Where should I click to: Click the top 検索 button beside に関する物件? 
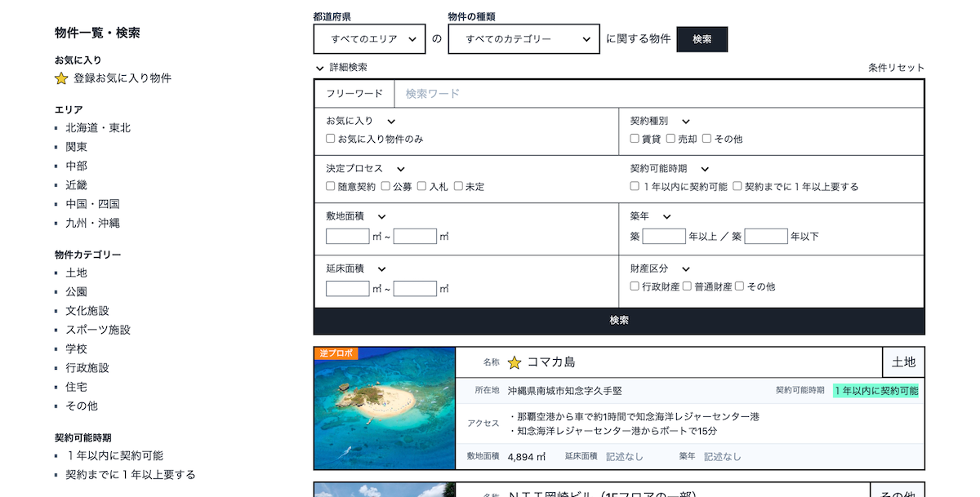coord(702,39)
